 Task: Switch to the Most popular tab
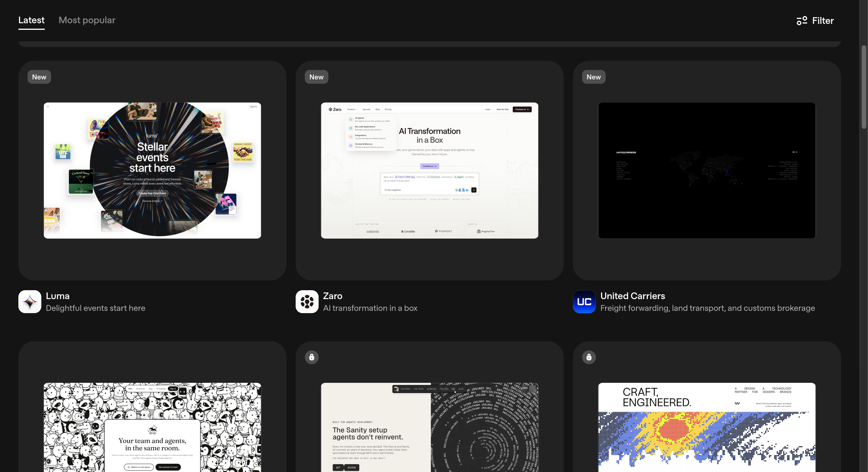click(87, 20)
